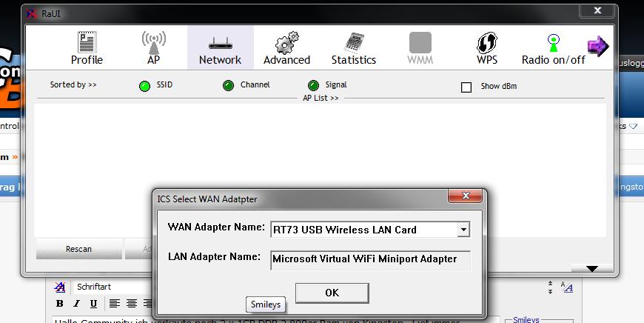Toggle Radio on/off icon
The image size is (644, 323).
pyautogui.click(x=553, y=47)
